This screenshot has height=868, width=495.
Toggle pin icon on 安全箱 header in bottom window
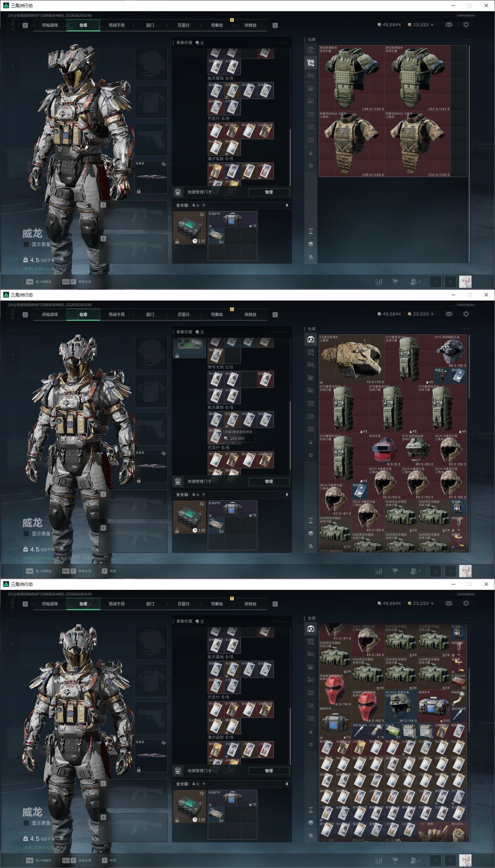(287, 784)
